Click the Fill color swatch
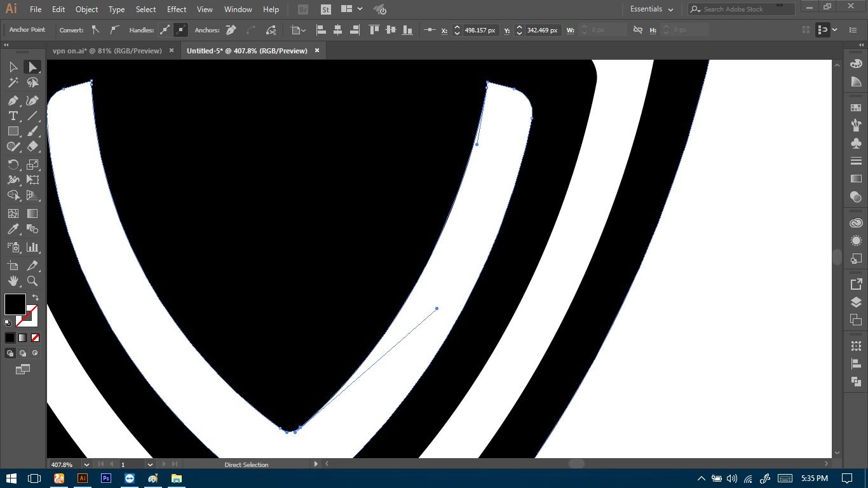Image resolution: width=868 pixels, height=488 pixels. pos(15,304)
